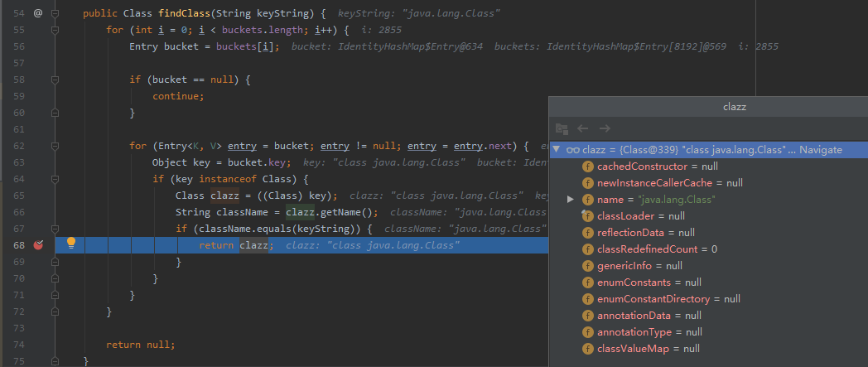Screen dimensions: 868x367
Task: Collapse the bucket null check fold at line 58
Action: (x=55, y=80)
